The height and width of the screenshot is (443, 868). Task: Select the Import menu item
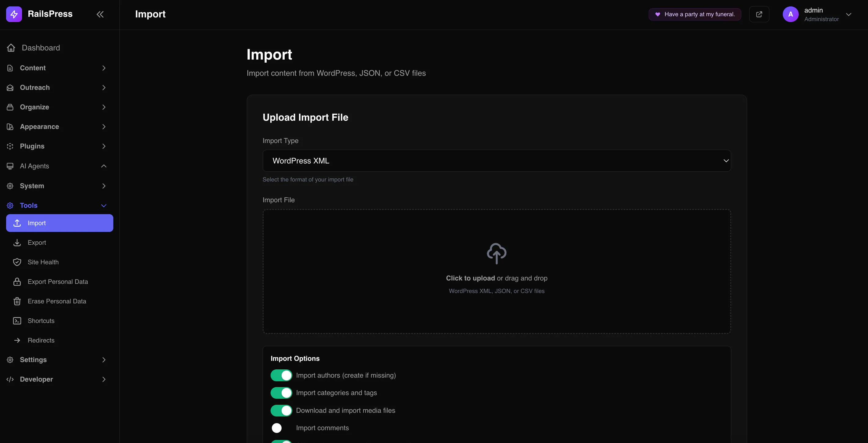coord(60,223)
